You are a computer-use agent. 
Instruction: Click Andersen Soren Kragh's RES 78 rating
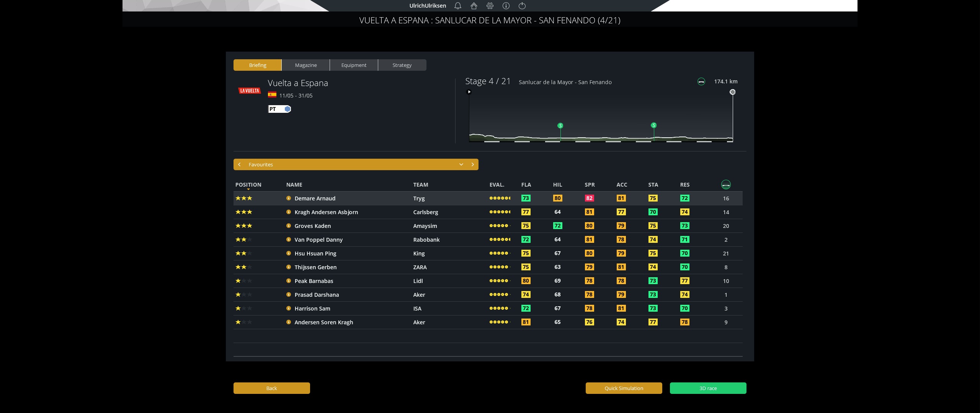685,322
